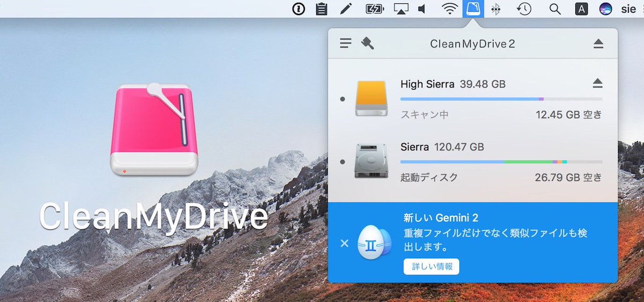Click the High Sierra 39.48 GB label
Screen dimensions: 644x302
click(453, 84)
